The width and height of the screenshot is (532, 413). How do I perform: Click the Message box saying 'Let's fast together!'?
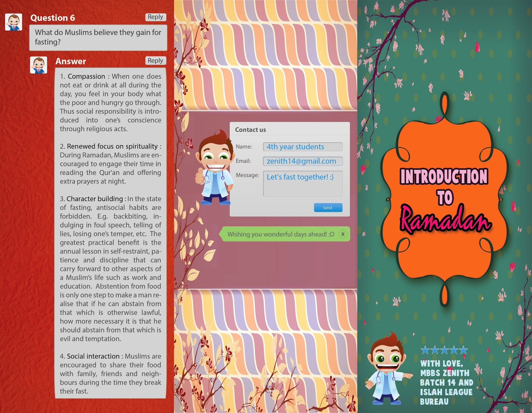(x=303, y=184)
